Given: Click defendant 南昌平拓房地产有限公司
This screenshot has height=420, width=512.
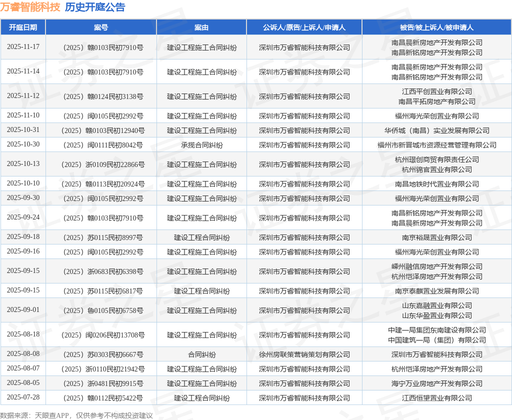Looking at the screenshot, I should (x=437, y=101).
